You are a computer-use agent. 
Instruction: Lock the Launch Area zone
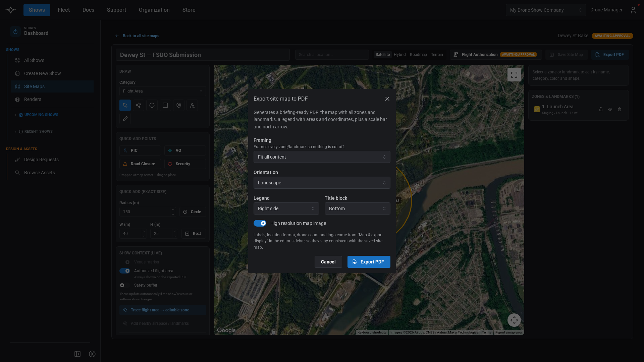tap(601, 109)
